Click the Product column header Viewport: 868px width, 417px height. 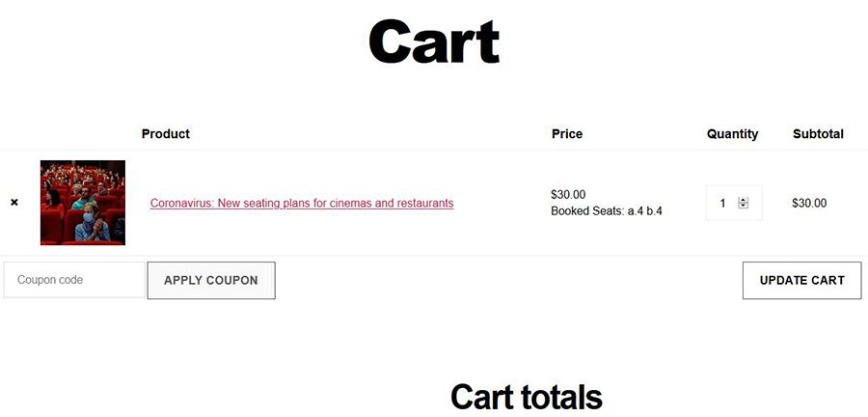(165, 134)
